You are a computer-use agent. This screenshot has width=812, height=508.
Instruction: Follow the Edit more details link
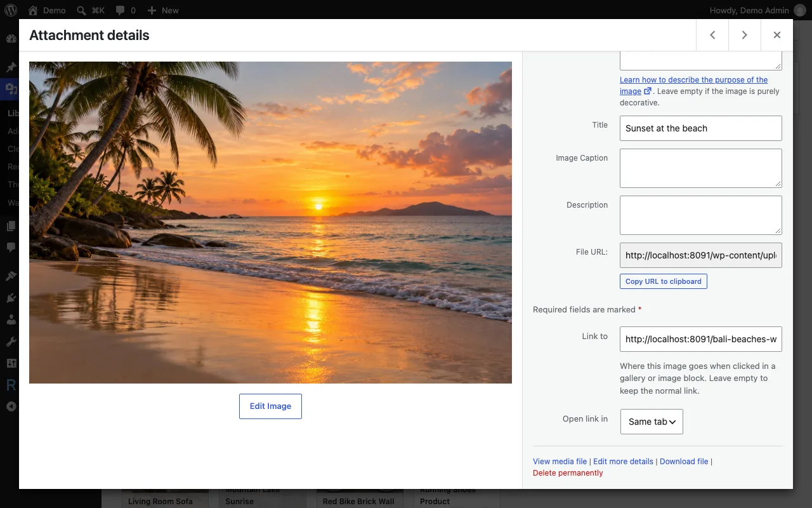623,462
